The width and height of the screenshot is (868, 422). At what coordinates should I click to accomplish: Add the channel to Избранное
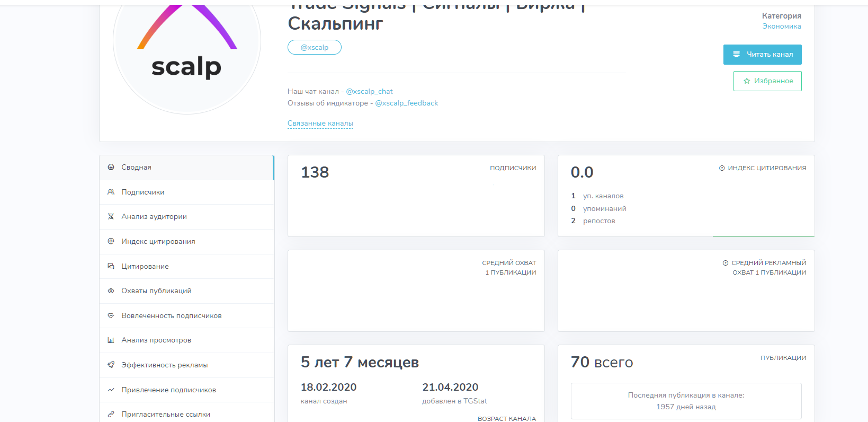pos(767,81)
